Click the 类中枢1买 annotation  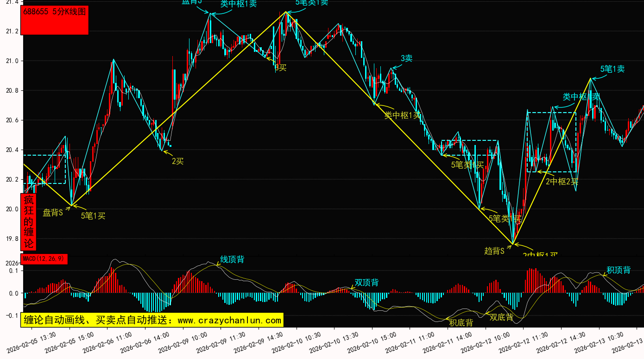pyautogui.click(x=403, y=115)
